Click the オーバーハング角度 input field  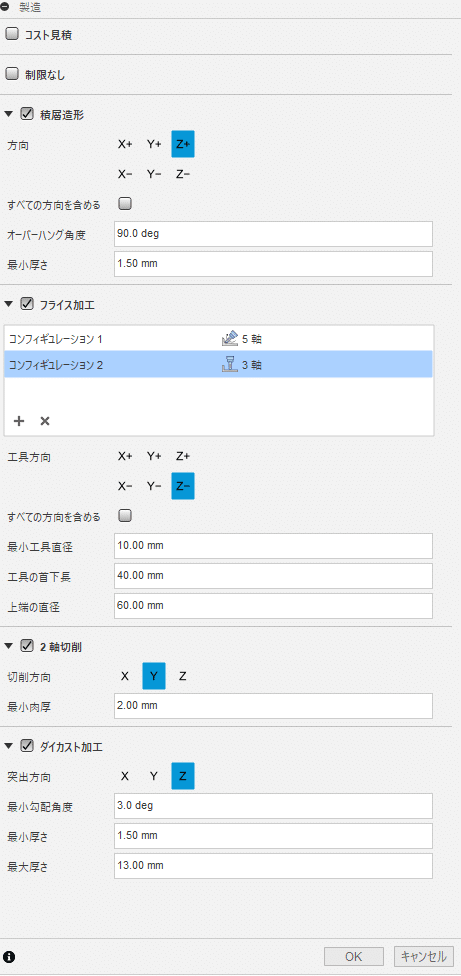click(274, 234)
